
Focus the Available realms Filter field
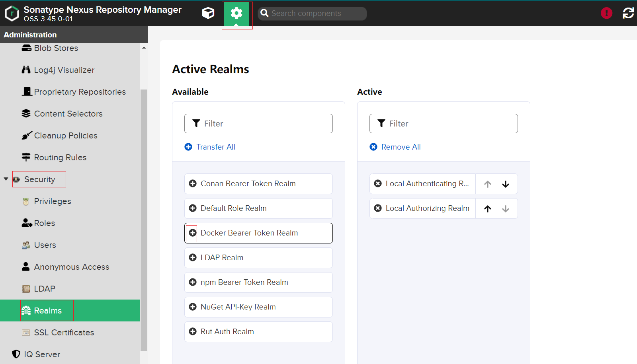pyautogui.click(x=258, y=123)
